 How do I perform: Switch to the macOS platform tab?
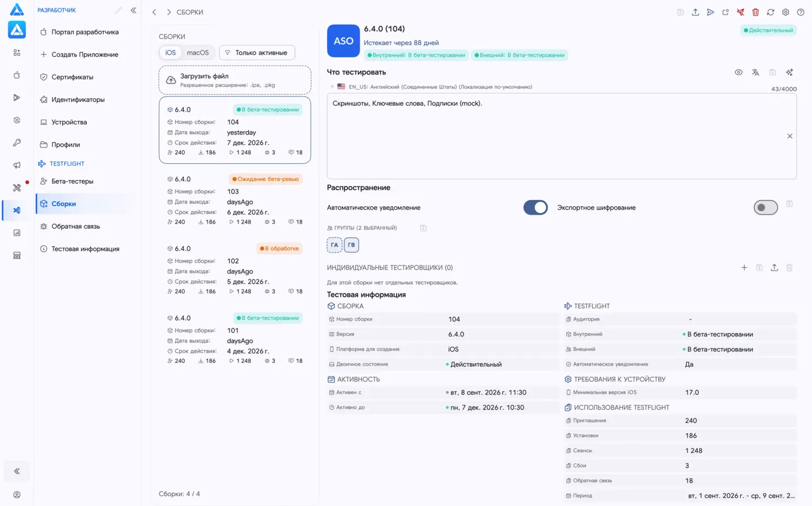[x=198, y=52]
